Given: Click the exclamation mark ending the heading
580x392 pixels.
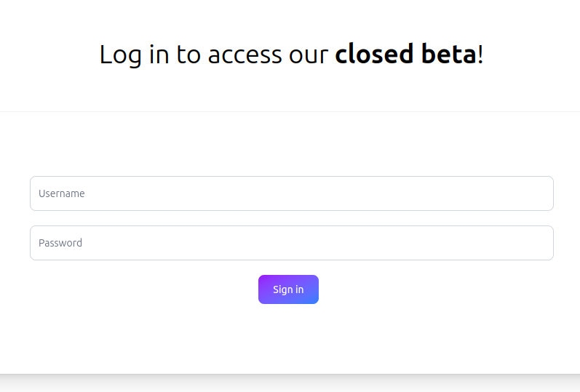Looking at the screenshot, I should [480, 55].
